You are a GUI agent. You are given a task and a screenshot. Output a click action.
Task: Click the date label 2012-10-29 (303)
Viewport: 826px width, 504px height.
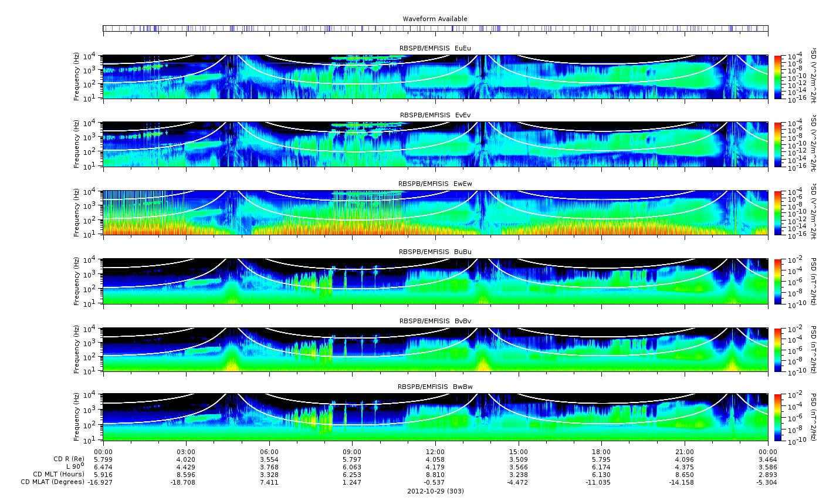435,491
